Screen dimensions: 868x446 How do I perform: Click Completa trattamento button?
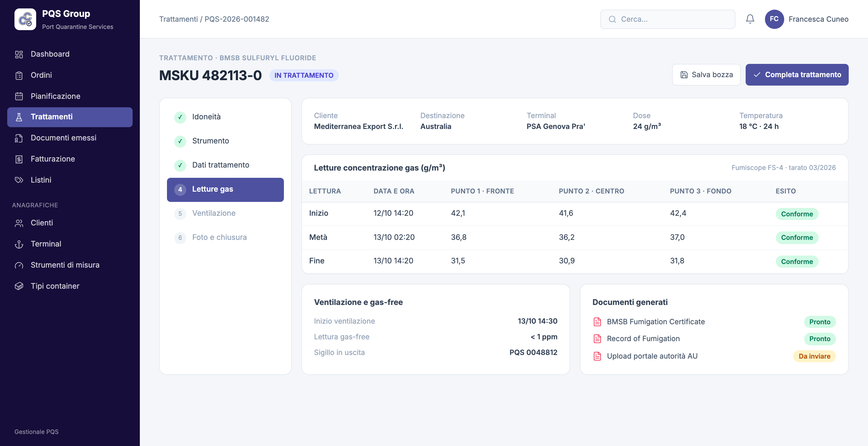point(797,75)
